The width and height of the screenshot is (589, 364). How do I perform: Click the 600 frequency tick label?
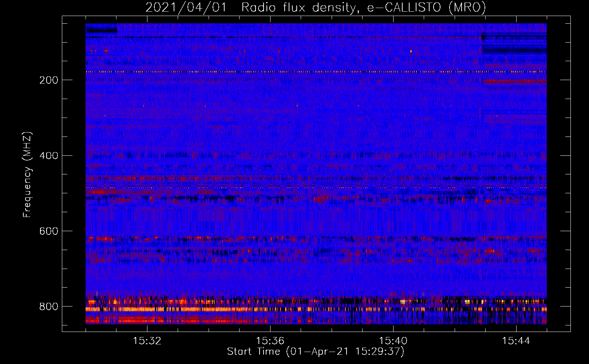click(48, 231)
